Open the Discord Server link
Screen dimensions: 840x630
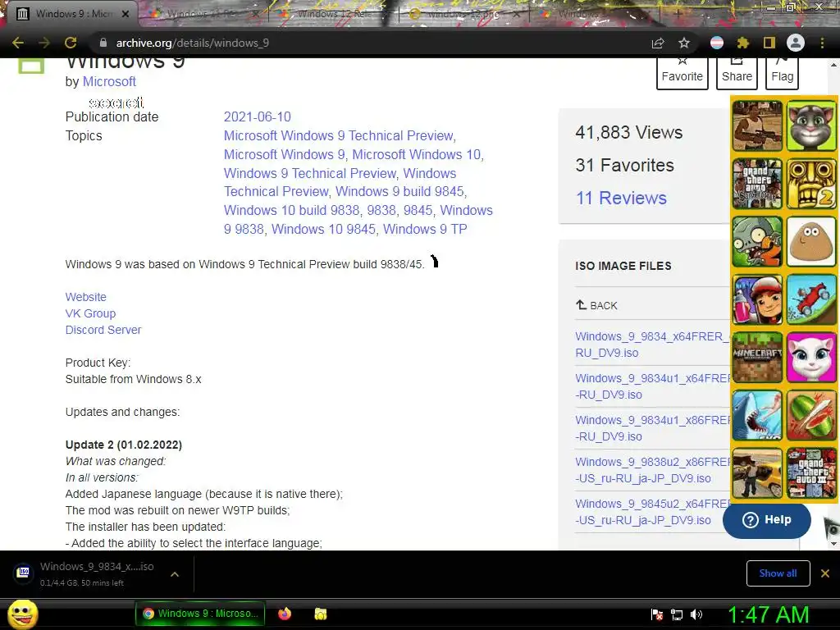click(x=103, y=330)
